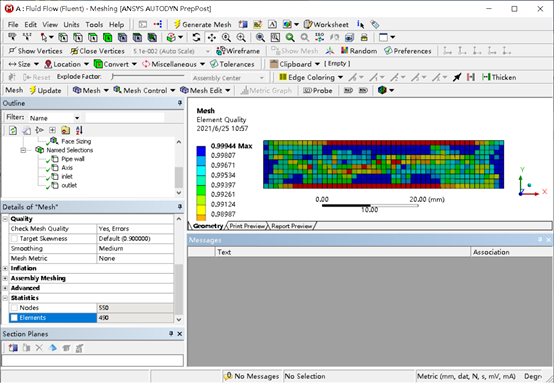This screenshot has height=383, width=554.
Task: Click the Random colors icon
Action: pyautogui.click(x=359, y=51)
